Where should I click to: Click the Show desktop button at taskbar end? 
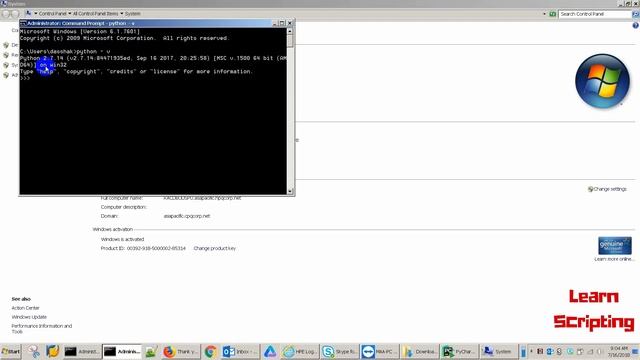click(636, 351)
